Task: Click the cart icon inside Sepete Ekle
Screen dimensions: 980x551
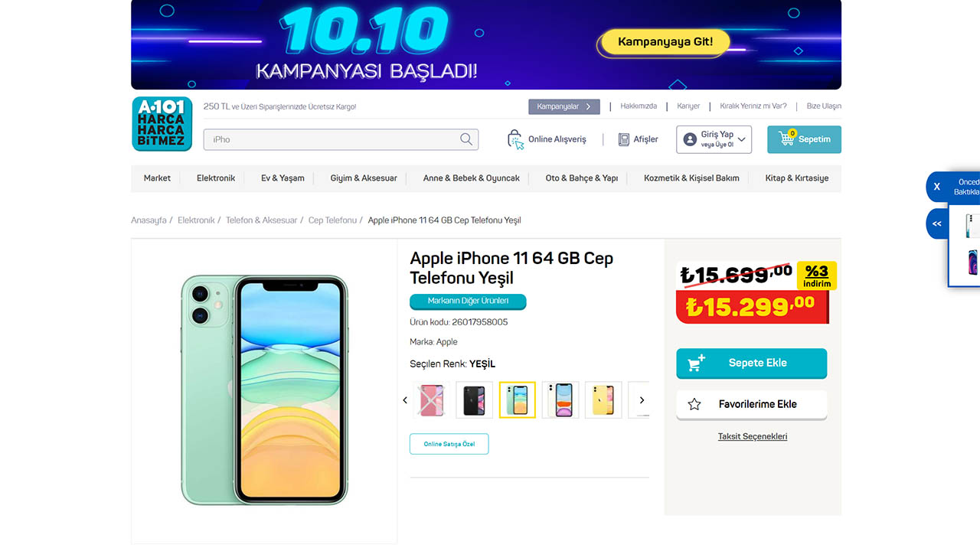Action: pos(695,364)
